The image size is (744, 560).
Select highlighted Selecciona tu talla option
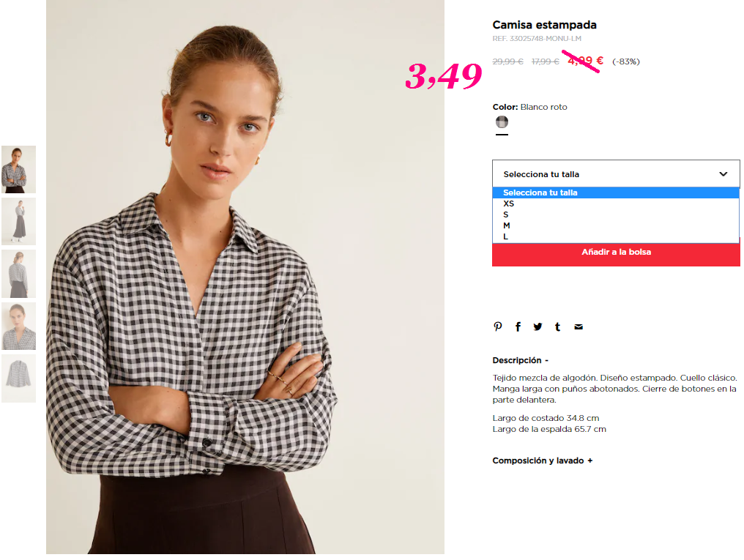click(616, 193)
